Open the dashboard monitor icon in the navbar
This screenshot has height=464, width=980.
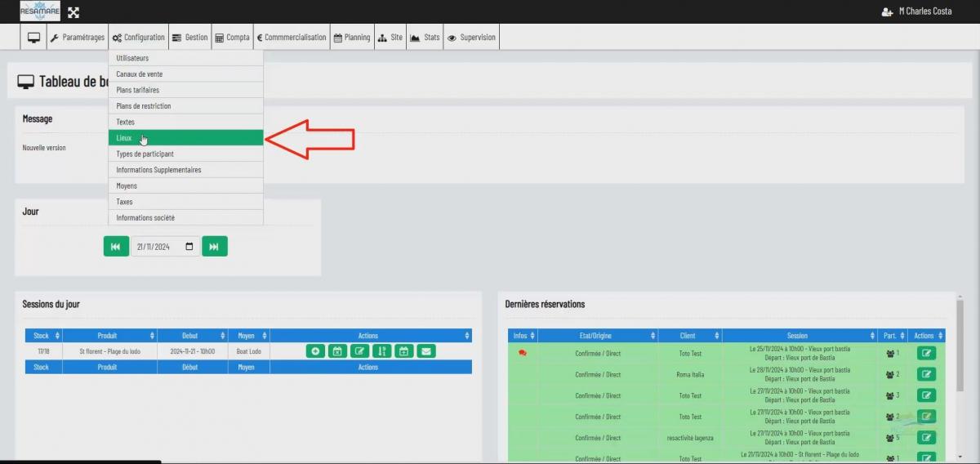click(33, 38)
